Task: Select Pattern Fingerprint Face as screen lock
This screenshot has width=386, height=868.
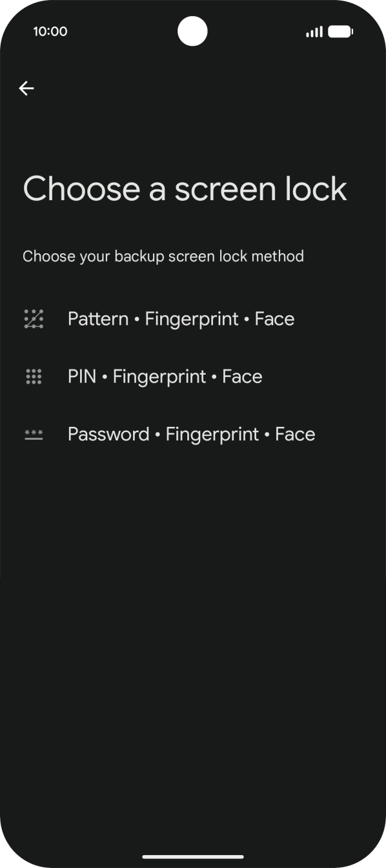Action: 181,318
